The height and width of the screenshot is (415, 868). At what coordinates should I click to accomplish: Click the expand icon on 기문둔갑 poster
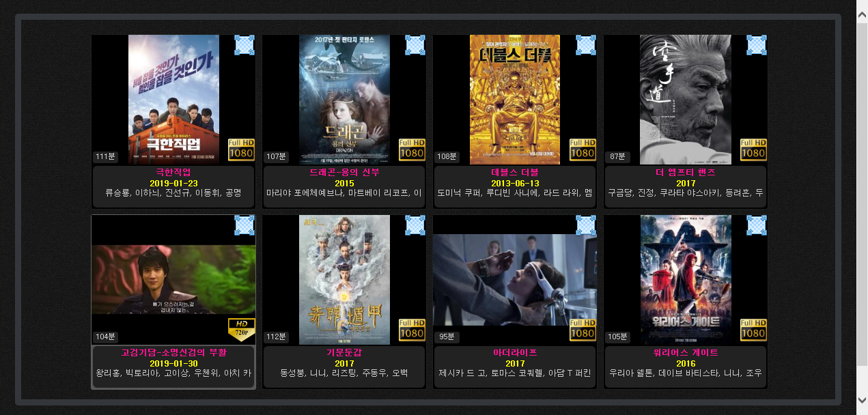click(x=415, y=225)
